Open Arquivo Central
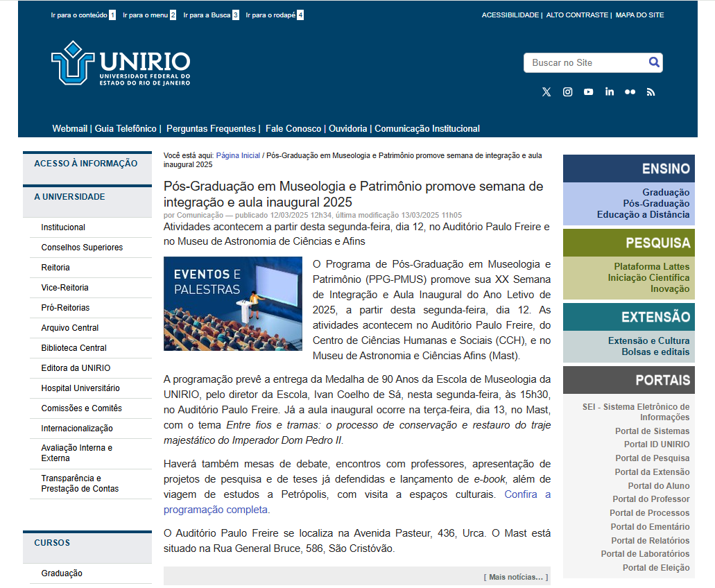 point(70,327)
